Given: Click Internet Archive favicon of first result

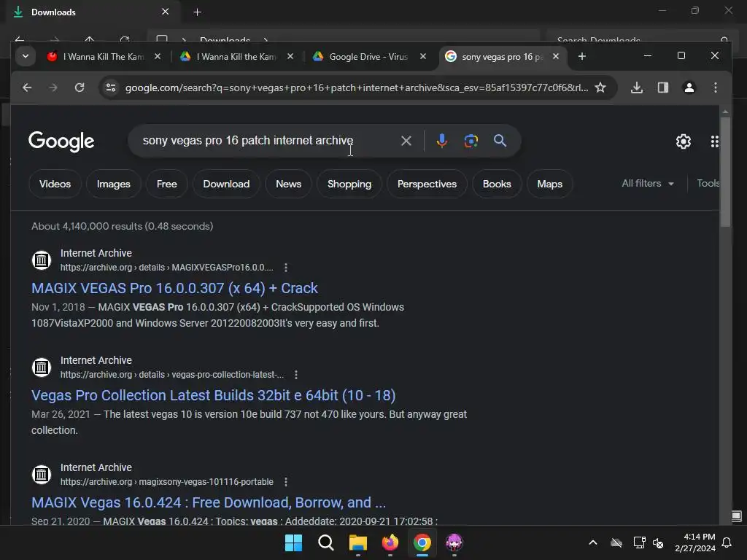Looking at the screenshot, I should pyautogui.click(x=42, y=260).
